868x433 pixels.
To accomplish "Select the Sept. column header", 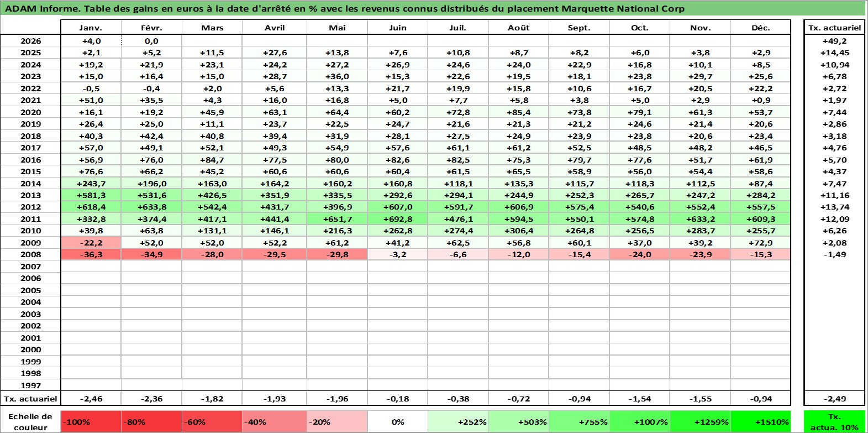I will click(579, 28).
